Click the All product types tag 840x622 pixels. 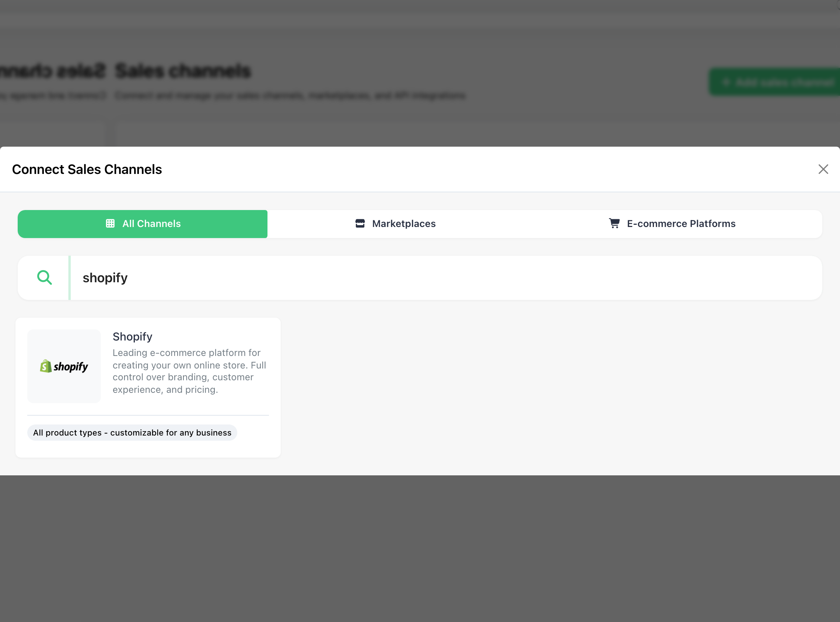point(132,433)
